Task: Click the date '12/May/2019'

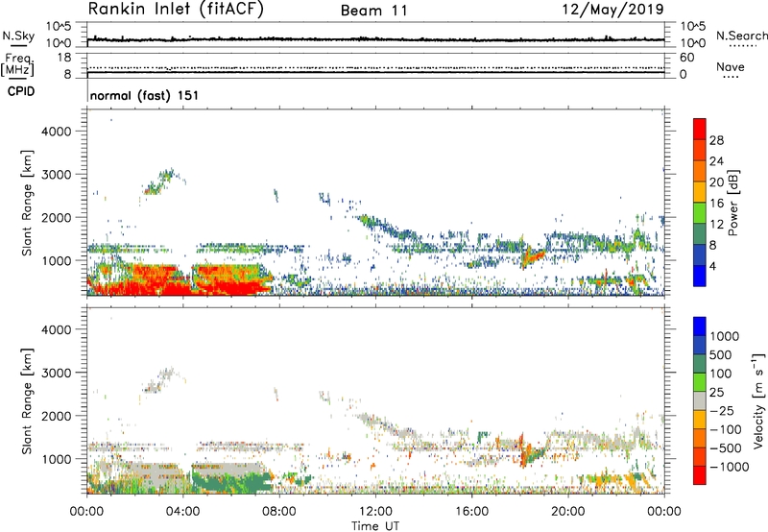Action: click(612, 10)
